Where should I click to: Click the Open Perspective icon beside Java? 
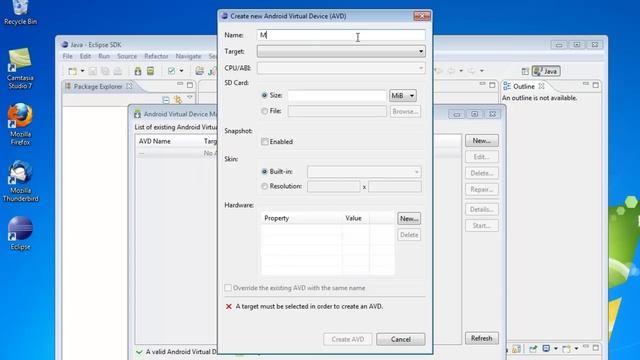(525, 71)
